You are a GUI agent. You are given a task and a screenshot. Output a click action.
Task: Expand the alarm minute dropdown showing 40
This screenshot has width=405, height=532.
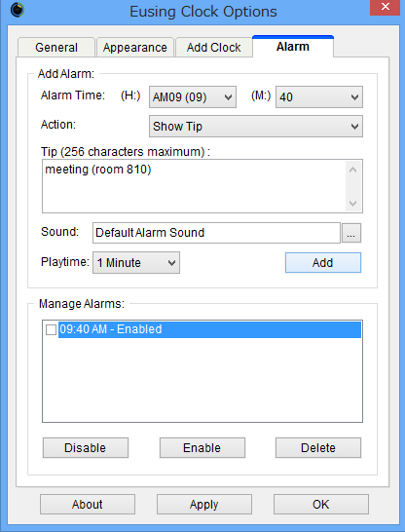319,97
